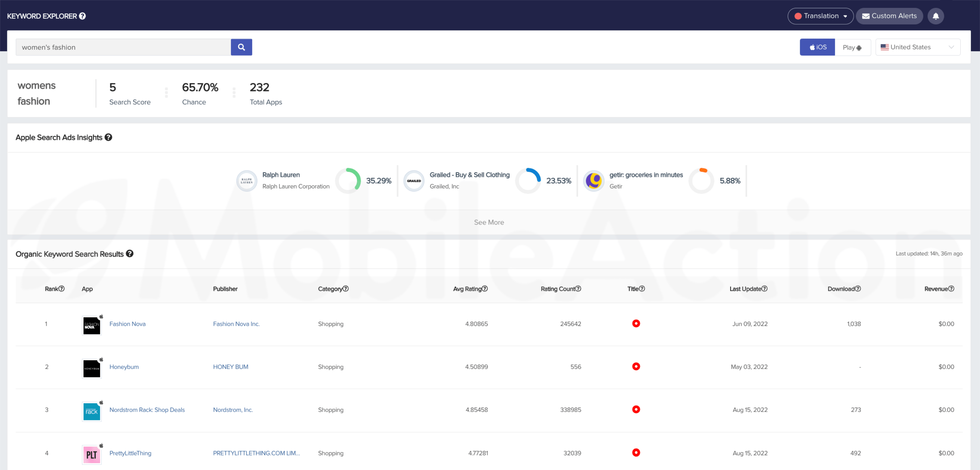The width and height of the screenshot is (980, 470).
Task: Open publisher Nordstrom, Inc. link
Action: 233,410
